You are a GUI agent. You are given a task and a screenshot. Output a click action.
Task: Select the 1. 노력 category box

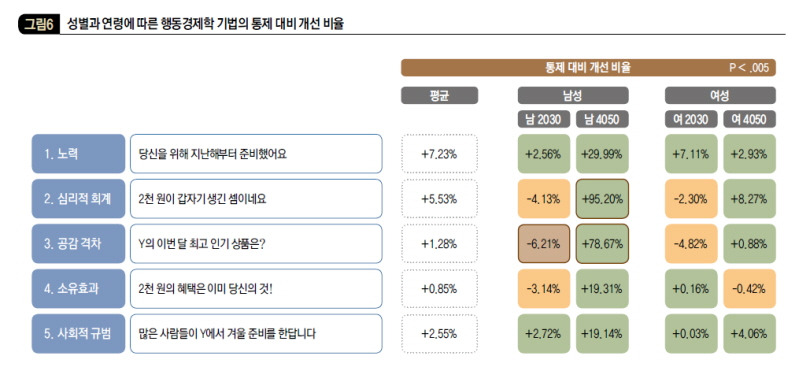(78, 154)
